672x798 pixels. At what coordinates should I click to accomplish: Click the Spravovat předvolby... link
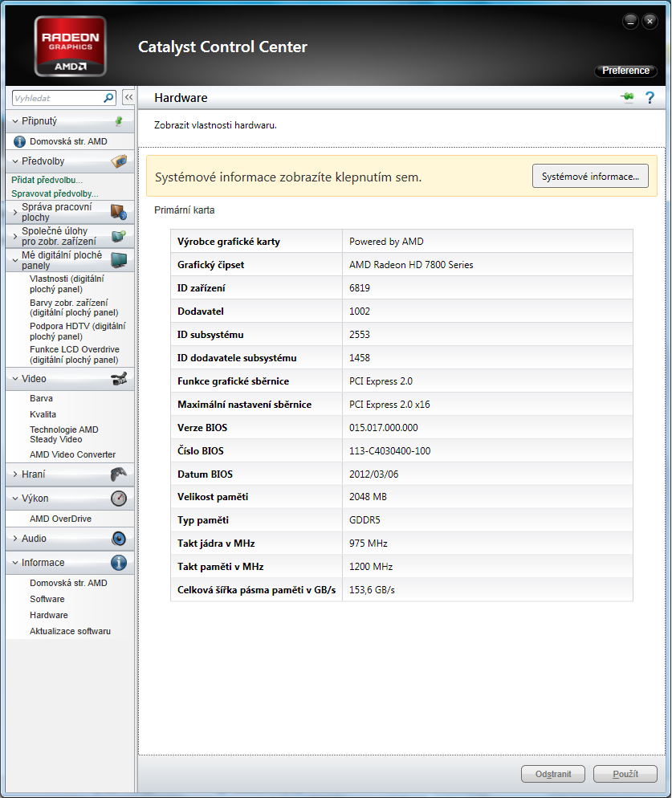coord(55,193)
